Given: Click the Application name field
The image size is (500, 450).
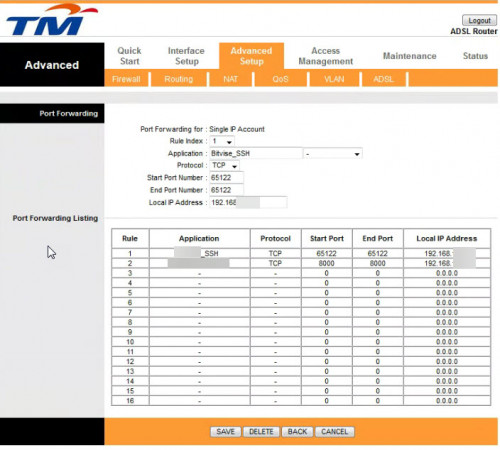Looking at the screenshot, I should 256,153.
